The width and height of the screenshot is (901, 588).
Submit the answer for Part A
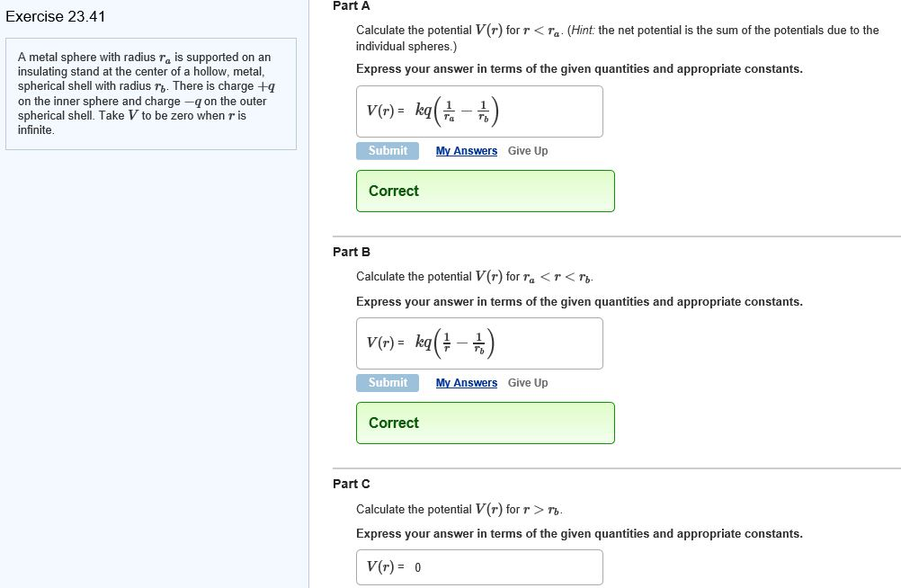click(x=387, y=150)
